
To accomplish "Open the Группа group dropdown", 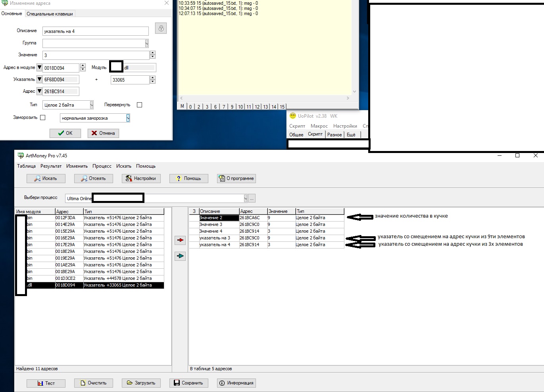I will tap(146, 43).
